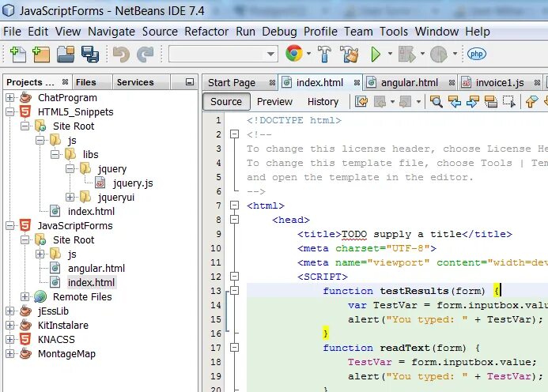
Task: Click the opening html tag on line 7
Action: pyautogui.click(x=266, y=205)
